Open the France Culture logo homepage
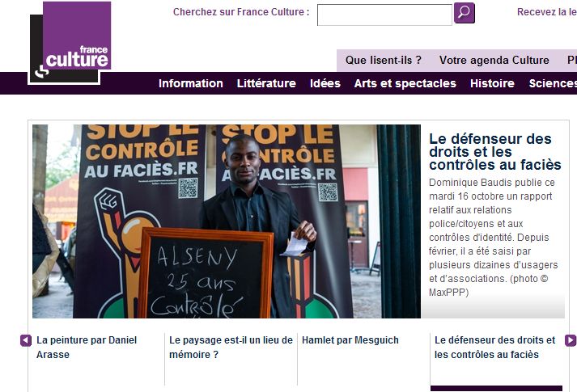577x392 pixels. coord(70,43)
